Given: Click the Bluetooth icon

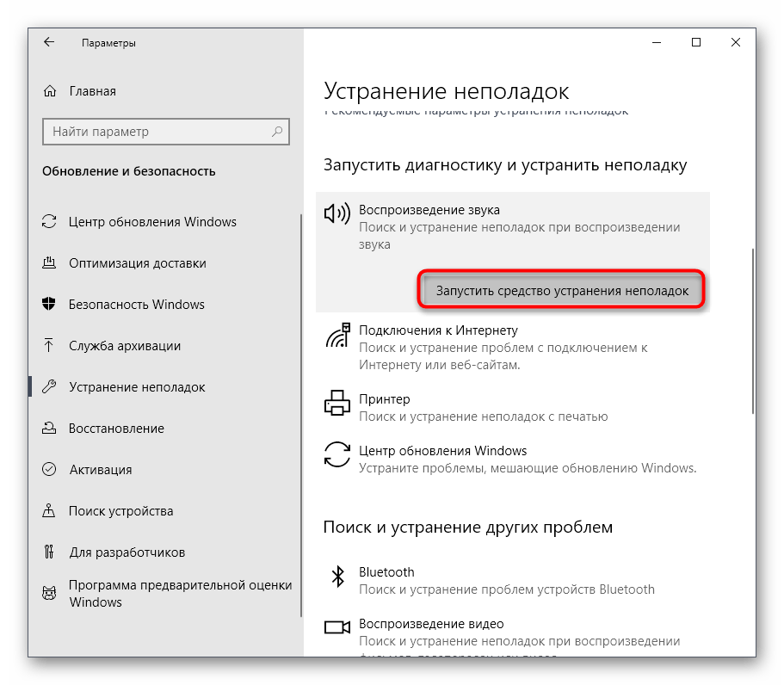Looking at the screenshot, I should pyautogui.click(x=338, y=577).
